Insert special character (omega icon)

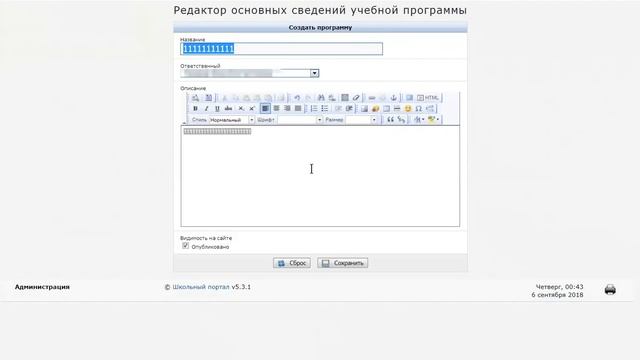(418, 109)
